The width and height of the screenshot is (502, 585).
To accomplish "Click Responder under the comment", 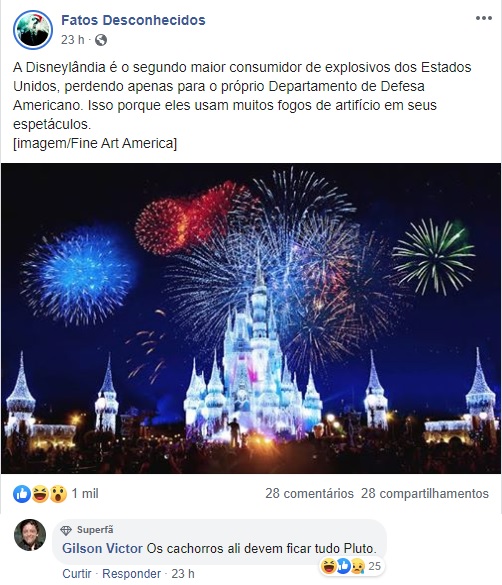I will point(132,573).
